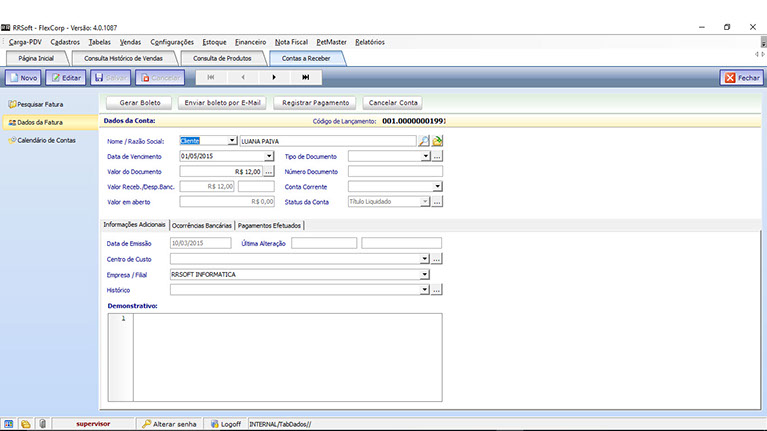
Task: Click the open folder icon next to client name
Action: point(437,141)
